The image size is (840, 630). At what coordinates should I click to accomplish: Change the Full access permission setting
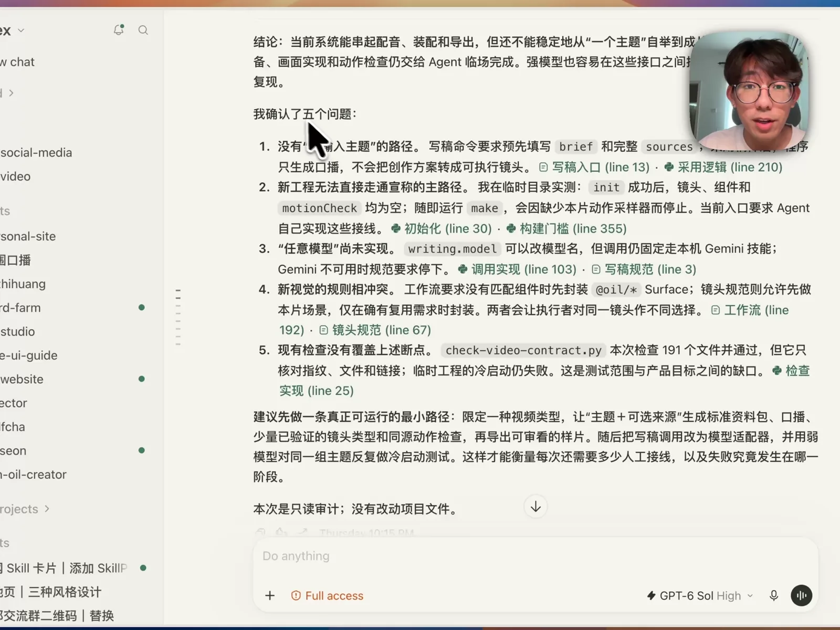click(x=327, y=595)
